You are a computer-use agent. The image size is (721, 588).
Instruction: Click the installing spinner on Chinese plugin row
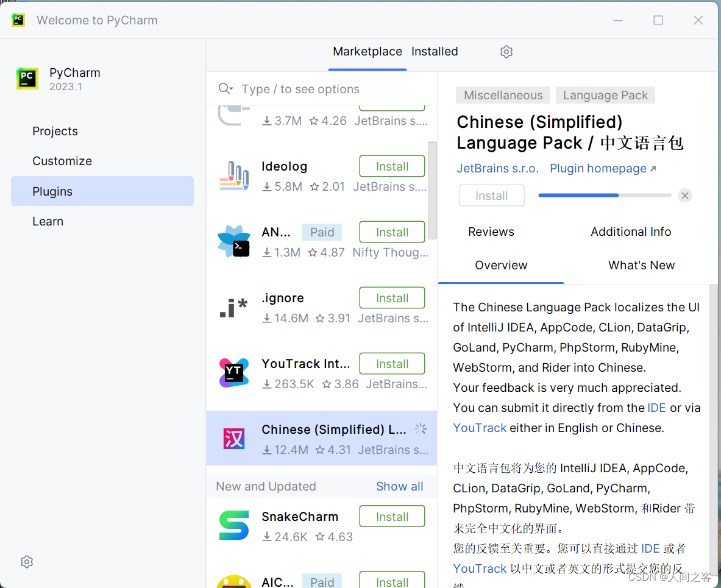coord(421,429)
